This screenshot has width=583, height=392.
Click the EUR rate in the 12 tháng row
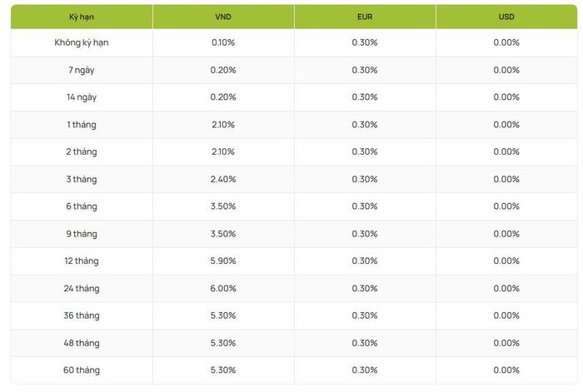[x=365, y=261]
